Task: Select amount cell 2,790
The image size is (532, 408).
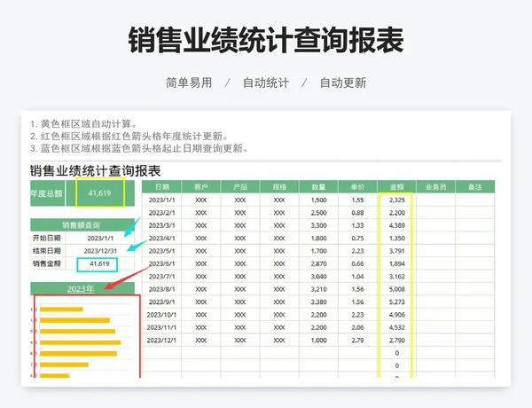Action: pos(396,340)
